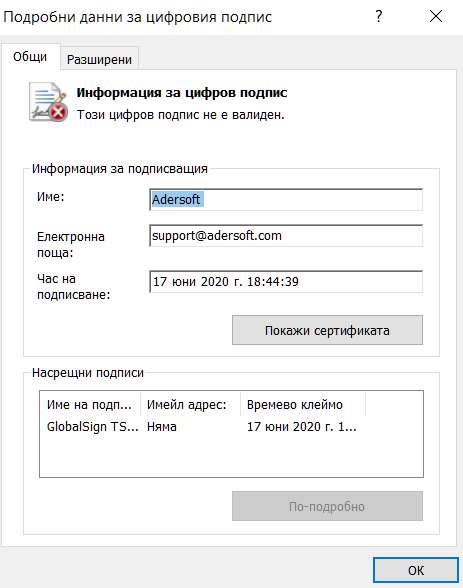Click the 17 юни 2020 timestamp cell in the list
The image size is (463, 588).
pyautogui.click(x=301, y=427)
